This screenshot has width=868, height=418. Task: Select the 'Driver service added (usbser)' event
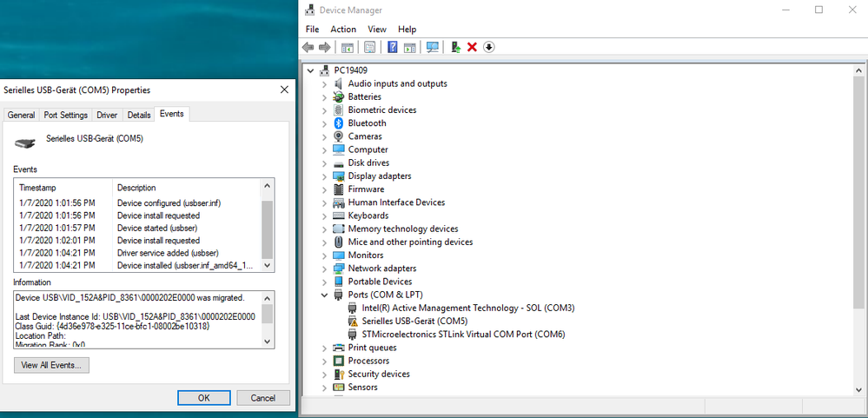(138, 253)
